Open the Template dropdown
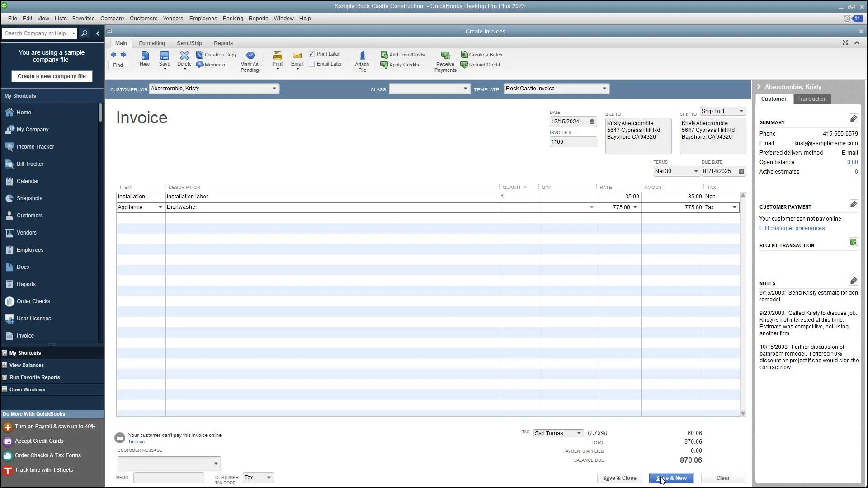Screen dimensions: 868x488 pos(604,89)
